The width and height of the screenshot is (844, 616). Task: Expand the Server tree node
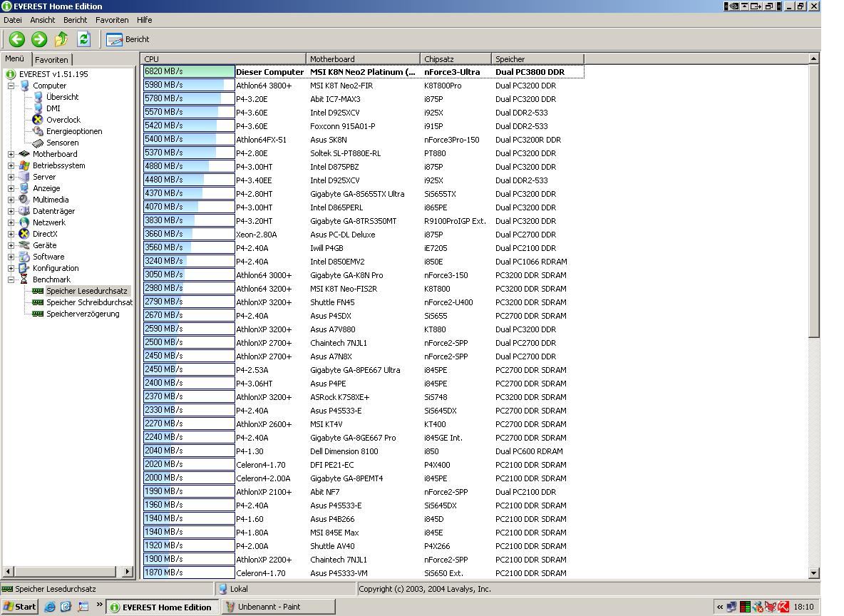click(x=11, y=177)
